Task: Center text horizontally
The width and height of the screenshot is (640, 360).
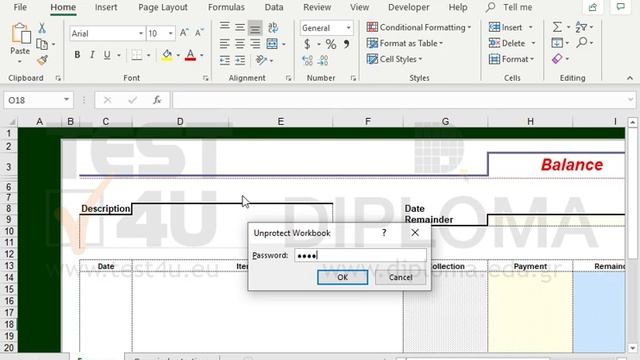Action: pyautogui.click(x=240, y=44)
